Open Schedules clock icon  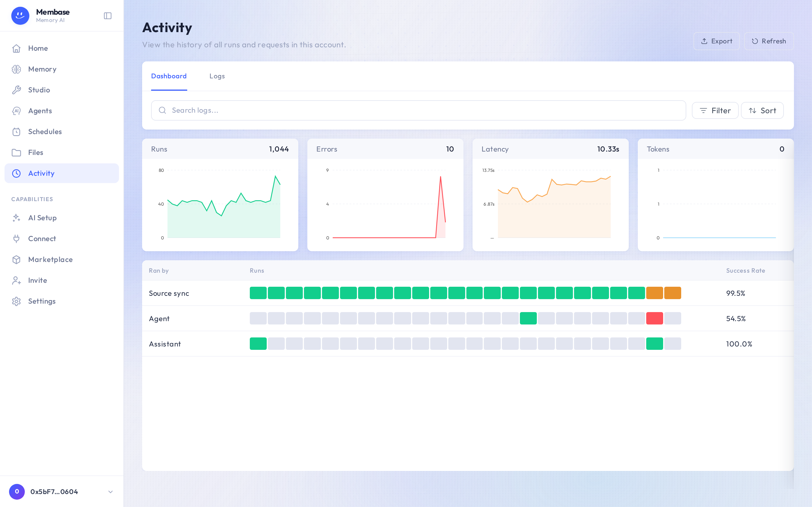tap(16, 132)
